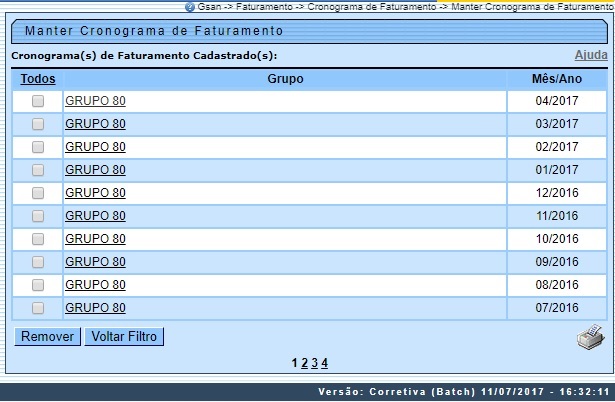The image size is (615, 402).
Task: Click the breadcrumb path text at top
Action: [x=406, y=7]
